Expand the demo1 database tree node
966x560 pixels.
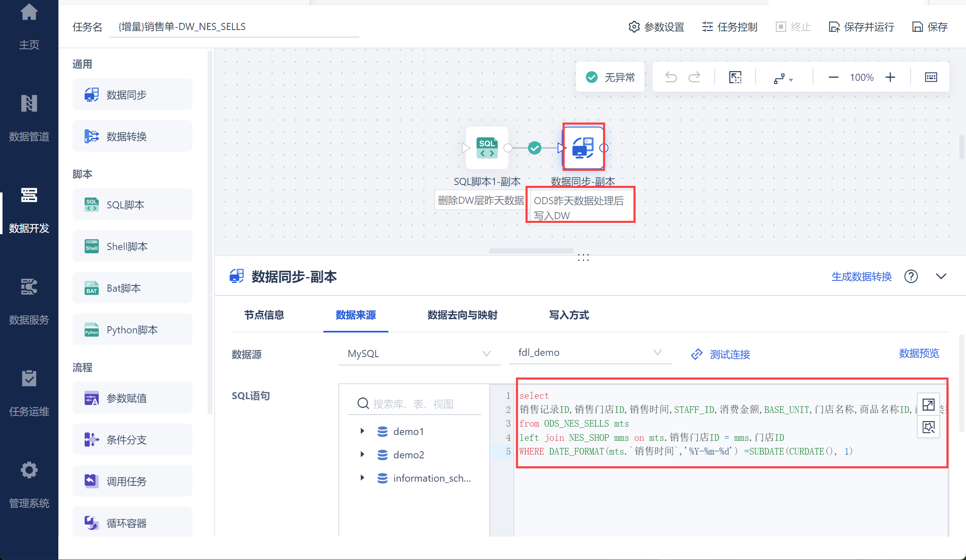(362, 431)
